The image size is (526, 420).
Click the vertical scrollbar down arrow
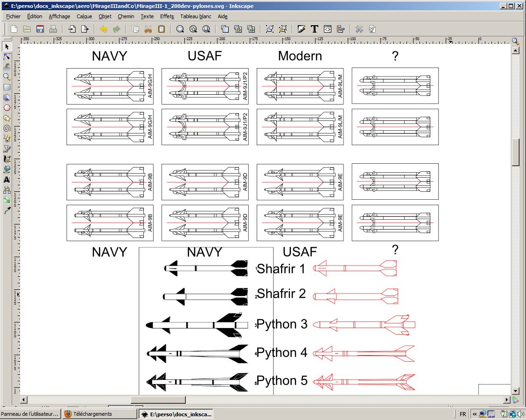(515, 391)
